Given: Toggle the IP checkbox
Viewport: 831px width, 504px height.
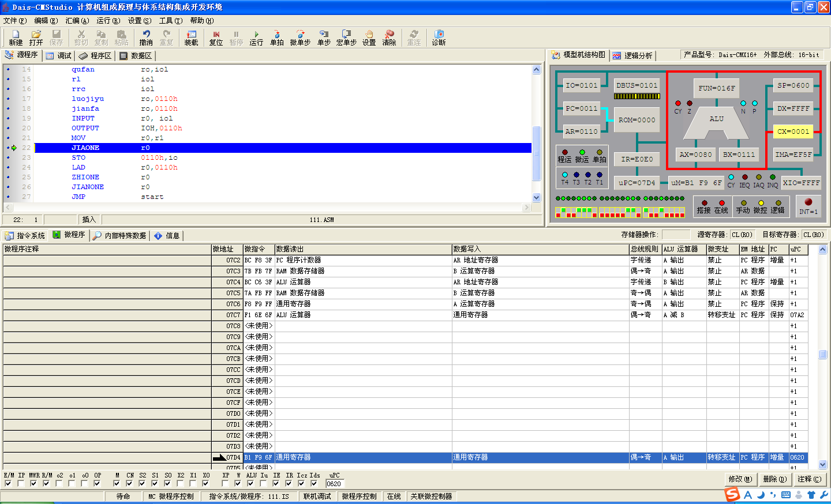Looking at the screenshot, I should (x=21, y=483).
